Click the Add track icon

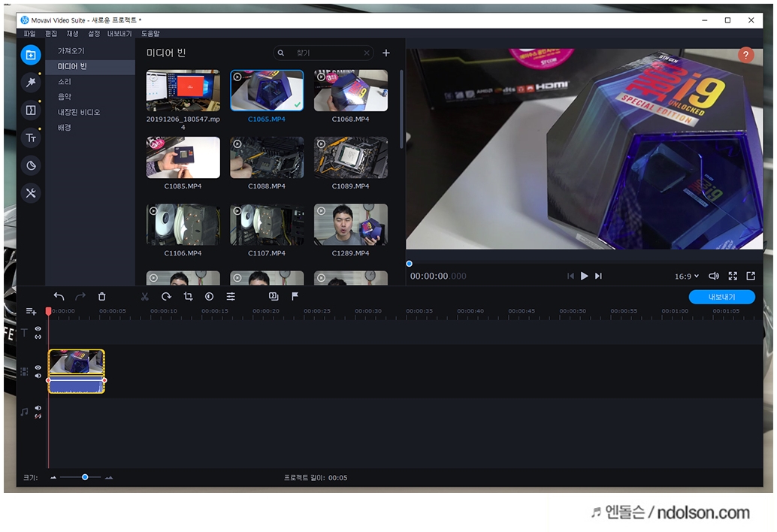pyautogui.click(x=31, y=312)
